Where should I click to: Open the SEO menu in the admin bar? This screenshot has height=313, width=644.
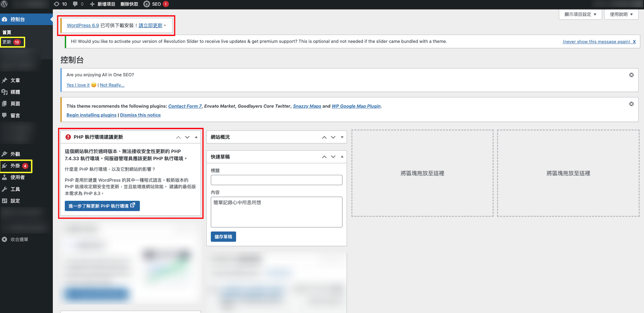(x=156, y=4)
